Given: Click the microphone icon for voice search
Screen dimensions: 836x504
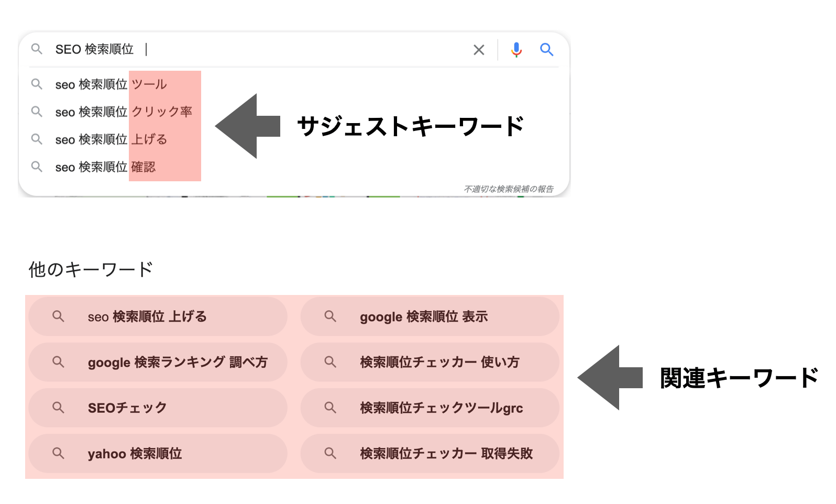Looking at the screenshot, I should coord(516,50).
